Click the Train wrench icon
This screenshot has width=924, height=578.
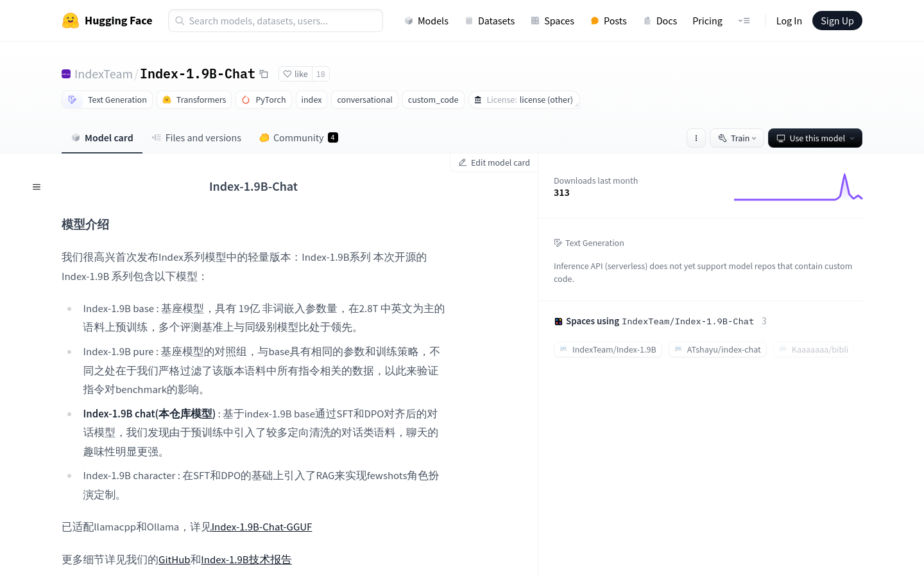(723, 138)
